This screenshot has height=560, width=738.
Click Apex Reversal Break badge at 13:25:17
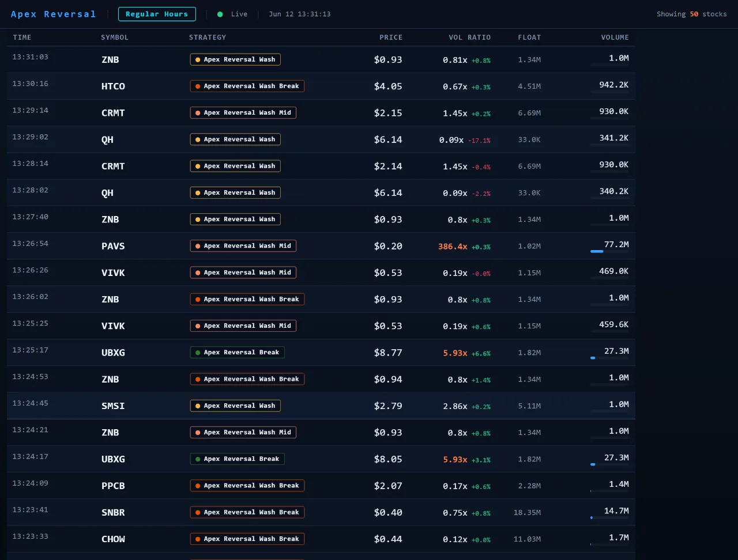click(237, 353)
